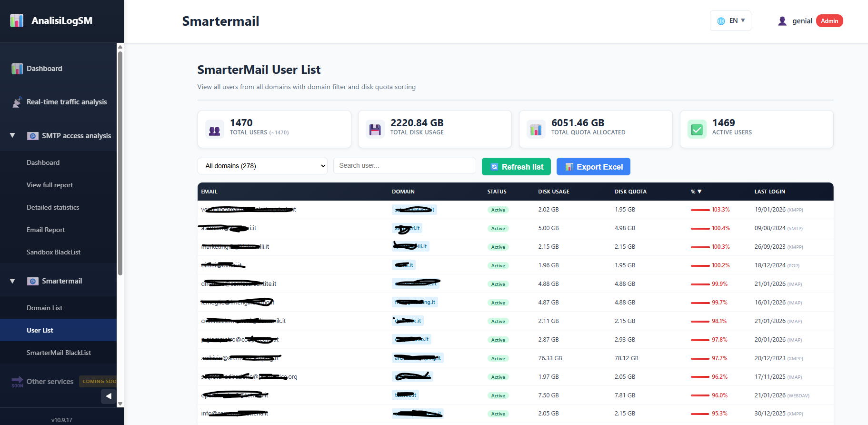Click the active users green checkmark icon

697,130
